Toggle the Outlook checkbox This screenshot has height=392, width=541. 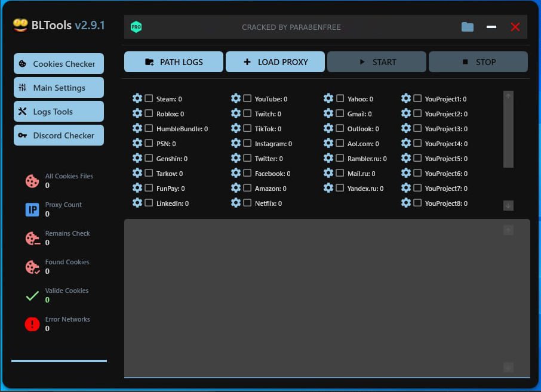(340, 128)
